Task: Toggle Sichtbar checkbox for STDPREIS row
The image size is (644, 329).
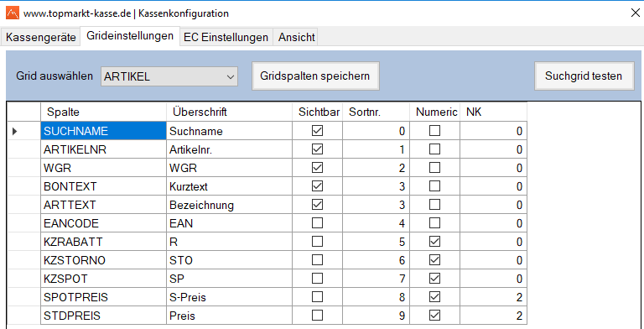Action: (x=317, y=316)
